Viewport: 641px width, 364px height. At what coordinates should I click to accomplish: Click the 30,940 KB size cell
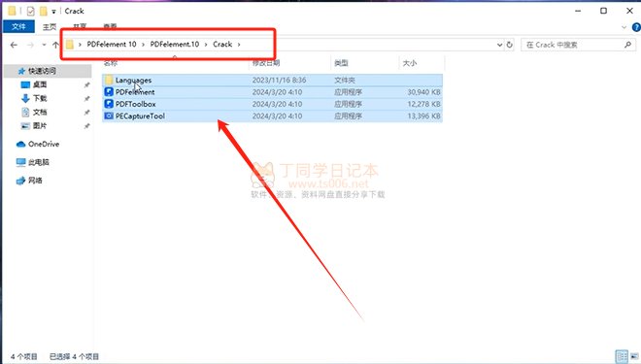point(423,92)
